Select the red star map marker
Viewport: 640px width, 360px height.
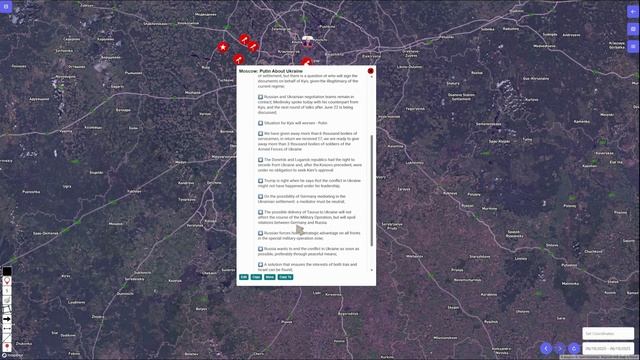pyautogui.click(x=222, y=47)
